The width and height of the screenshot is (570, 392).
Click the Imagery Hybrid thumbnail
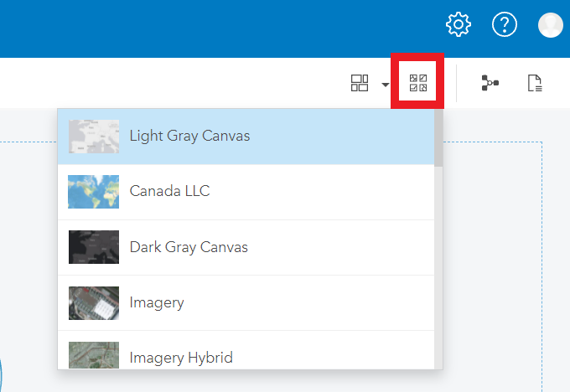[93, 355]
